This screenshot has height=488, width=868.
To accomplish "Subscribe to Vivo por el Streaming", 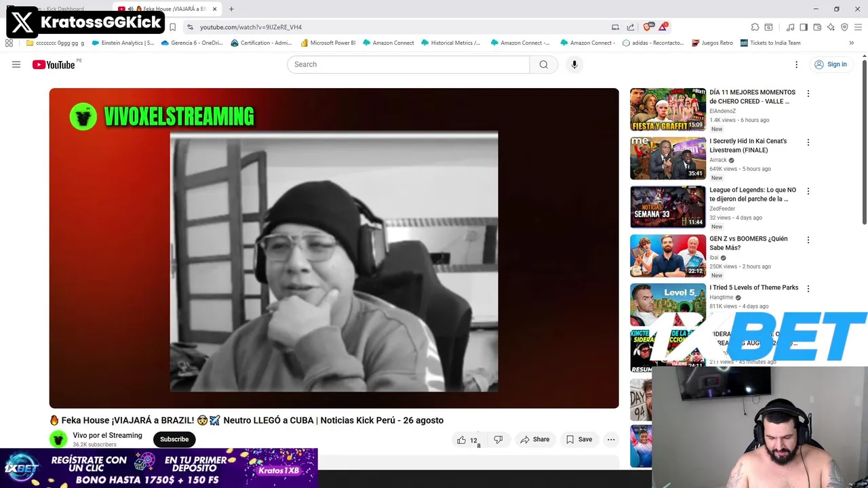I will (x=174, y=439).
